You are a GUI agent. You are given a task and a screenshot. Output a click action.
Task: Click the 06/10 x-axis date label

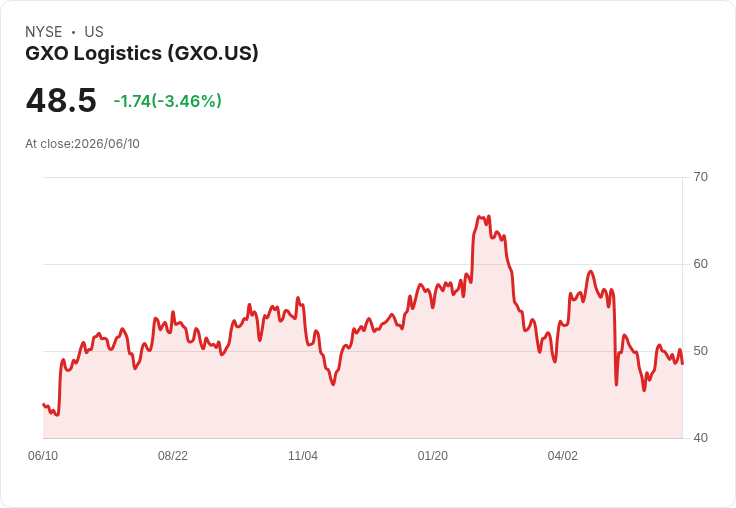pos(43,455)
